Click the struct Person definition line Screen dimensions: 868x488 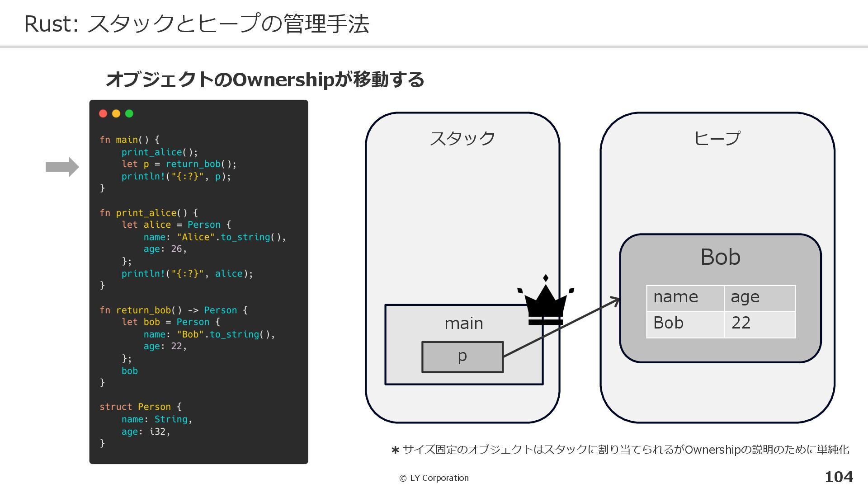pos(140,407)
